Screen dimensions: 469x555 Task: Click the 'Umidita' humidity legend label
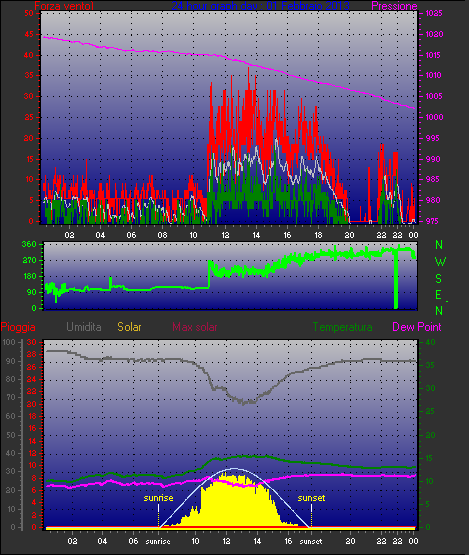84,327
